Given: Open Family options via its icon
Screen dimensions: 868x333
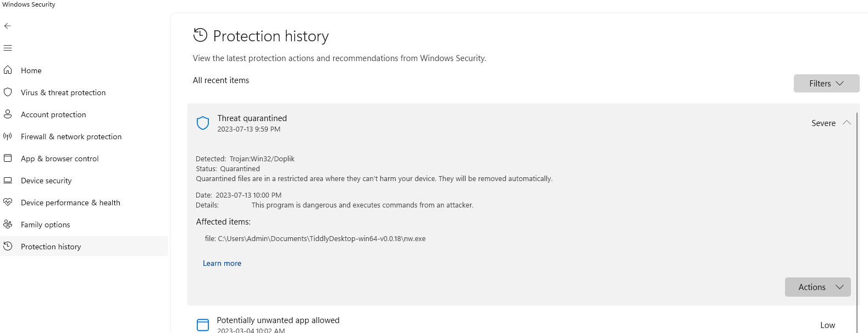Looking at the screenshot, I should pyautogui.click(x=8, y=224).
